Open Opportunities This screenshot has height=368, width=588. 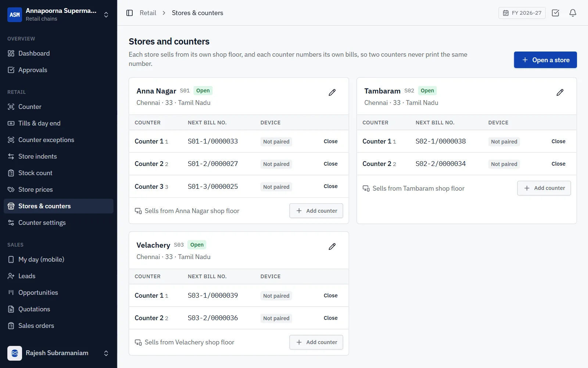[x=58, y=293]
